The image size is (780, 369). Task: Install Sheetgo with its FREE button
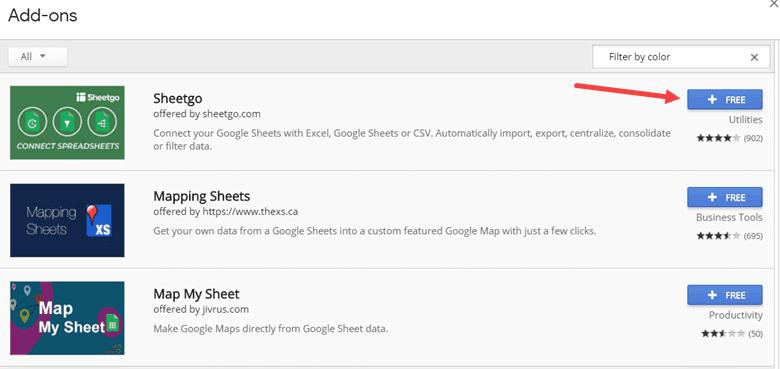pos(725,99)
